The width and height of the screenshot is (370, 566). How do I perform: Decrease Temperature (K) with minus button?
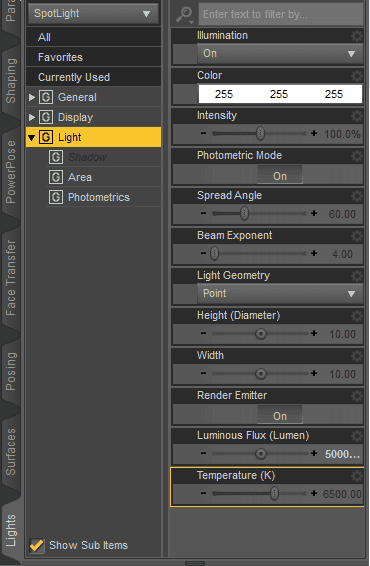click(x=204, y=493)
